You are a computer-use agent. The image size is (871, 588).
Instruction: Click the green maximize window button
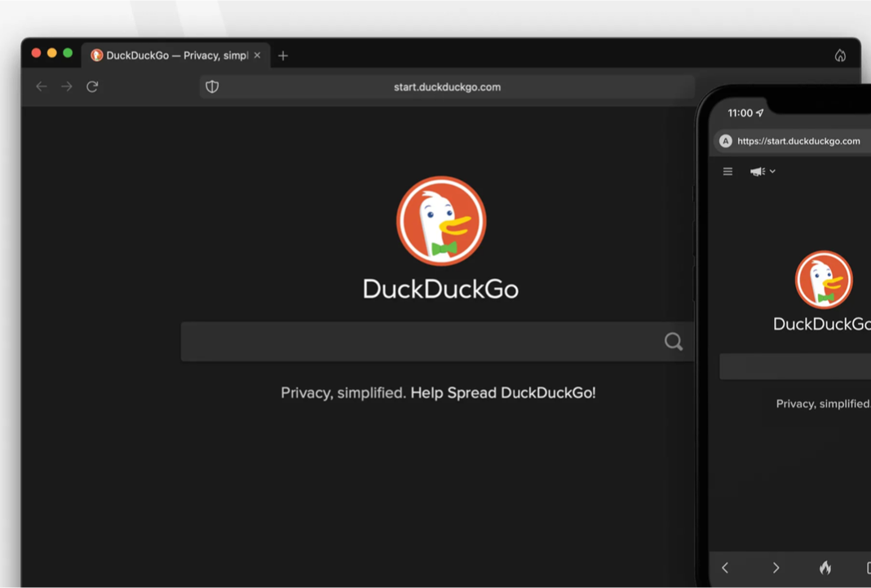point(68,53)
